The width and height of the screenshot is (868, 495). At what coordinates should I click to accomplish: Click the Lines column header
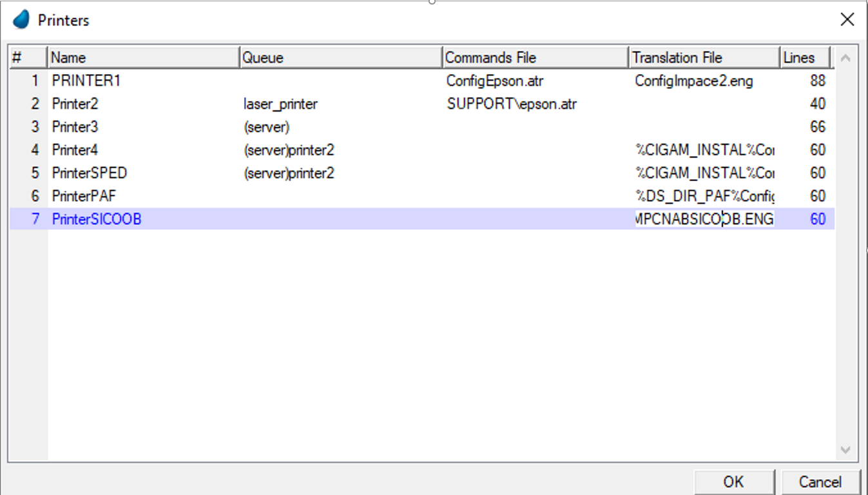[804, 58]
